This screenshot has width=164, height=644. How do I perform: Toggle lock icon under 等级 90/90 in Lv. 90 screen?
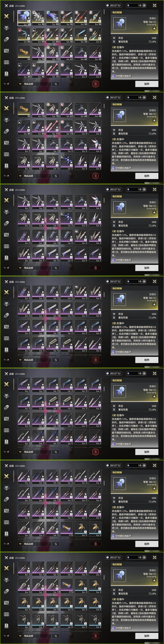tap(154, 28)
